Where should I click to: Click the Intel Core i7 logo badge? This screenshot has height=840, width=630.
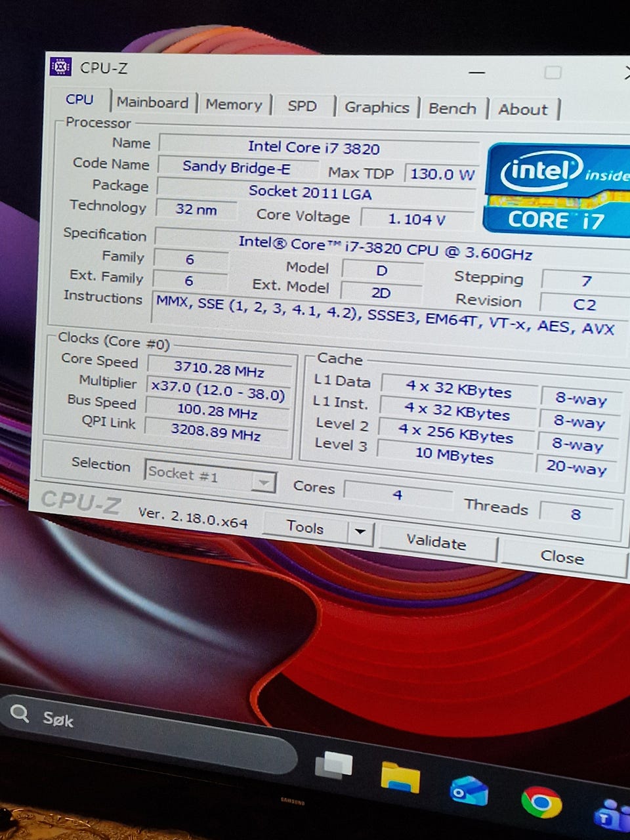click(x=557, y=190)
